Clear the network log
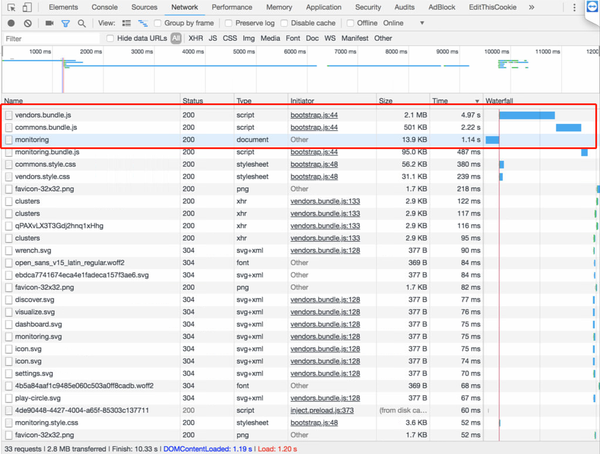The width and height of the screenshot is (600, 454). [x=27, y=22]
